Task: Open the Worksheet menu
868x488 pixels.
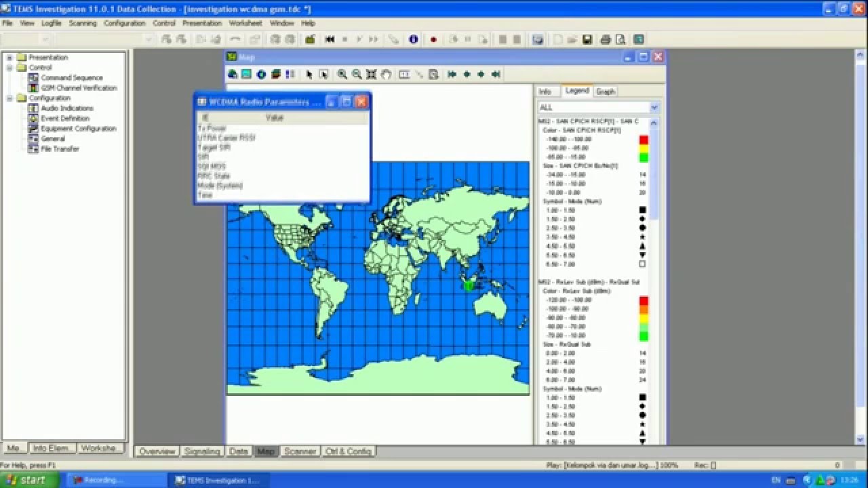Action: click(x=245, y=23)
